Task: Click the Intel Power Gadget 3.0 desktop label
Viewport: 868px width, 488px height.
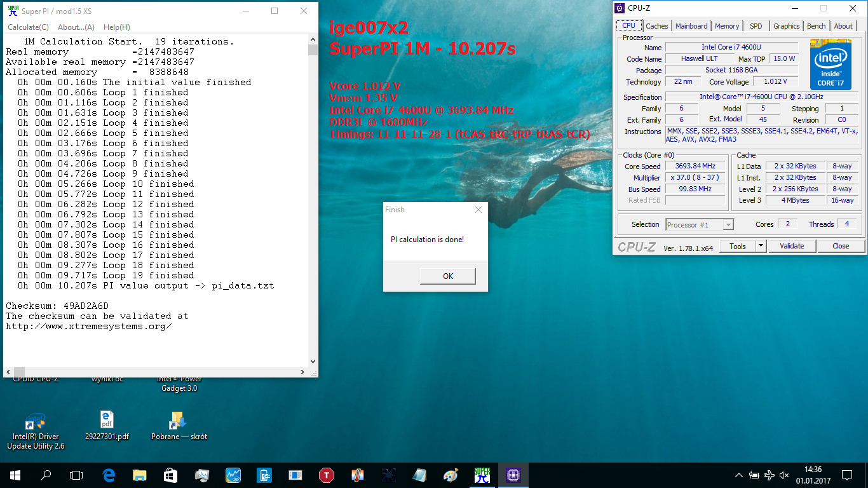Action: point(179,383)
